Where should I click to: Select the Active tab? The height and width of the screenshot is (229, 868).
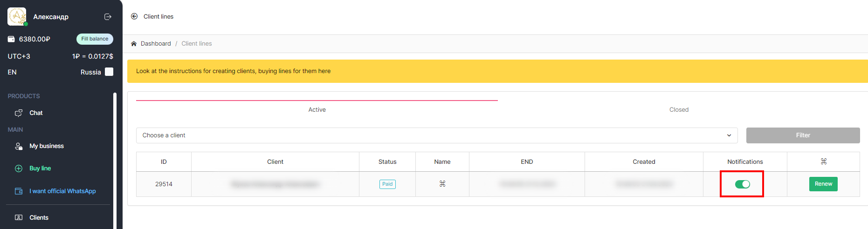(x=317, y=110)
